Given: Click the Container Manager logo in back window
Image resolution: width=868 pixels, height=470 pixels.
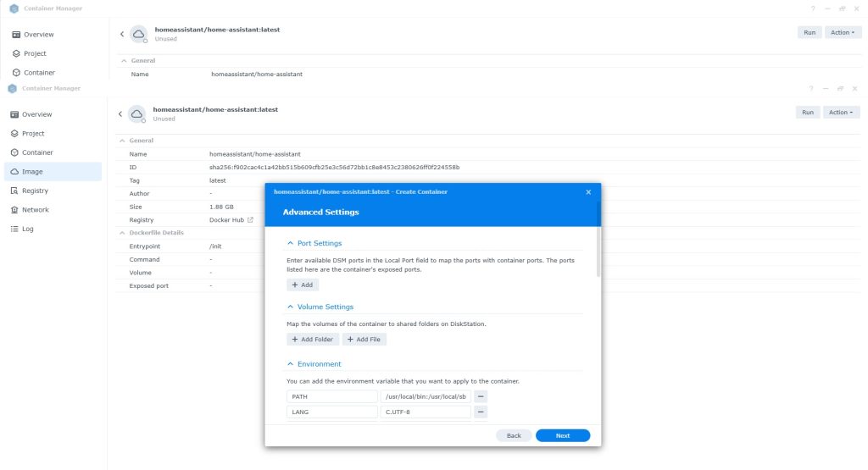Looking at the screenshot, I should pyautogui.click(x=14, y=8).
